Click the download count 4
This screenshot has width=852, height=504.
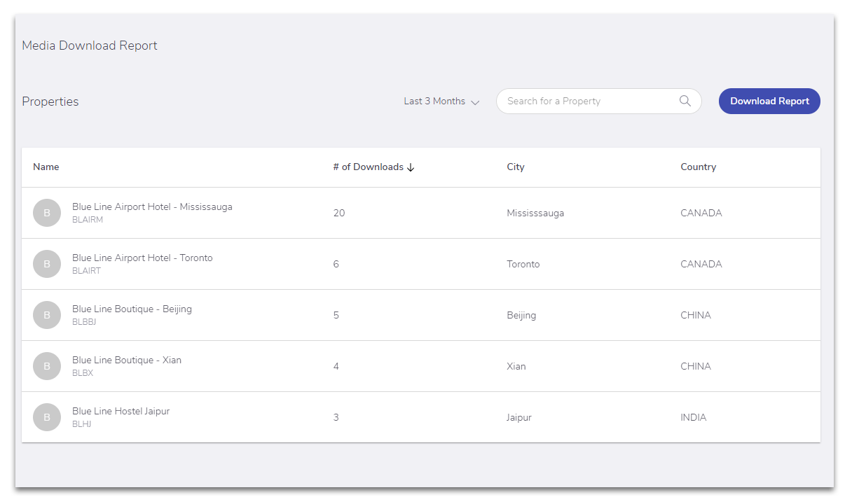coord(336,366)
